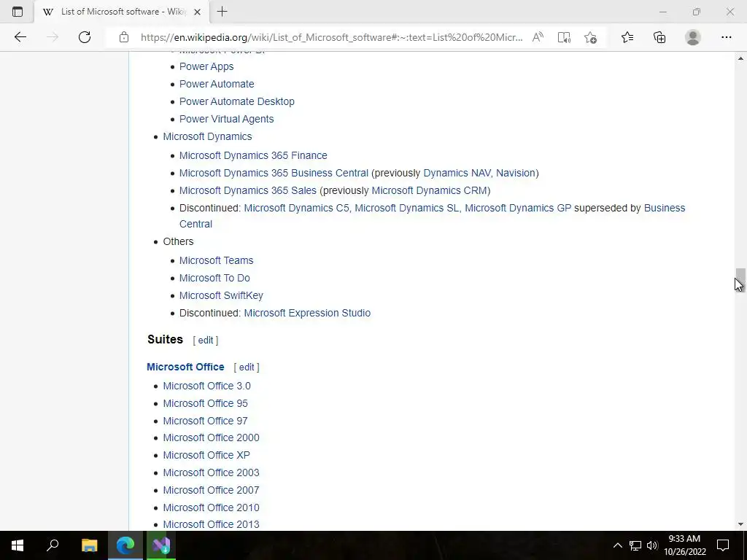The height and width of the screenshot is (560, 747).
Task: Open the taskbar clock and date
Action: click(x=684, y=545)
